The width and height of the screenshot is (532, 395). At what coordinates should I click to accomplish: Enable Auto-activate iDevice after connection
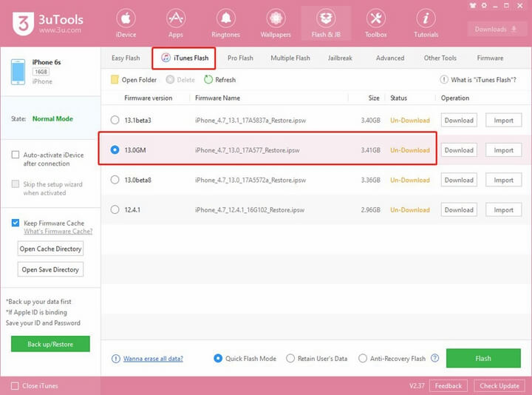(16, 155)
